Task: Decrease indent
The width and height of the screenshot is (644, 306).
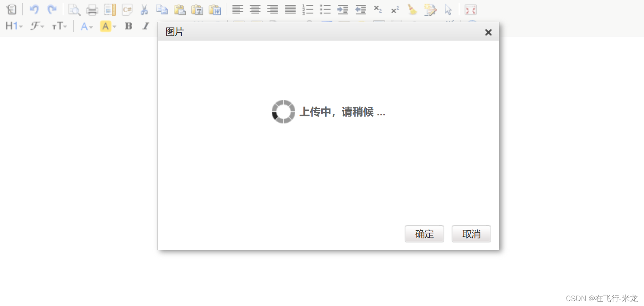Action: pyautogui.click(x=360, y=9)
